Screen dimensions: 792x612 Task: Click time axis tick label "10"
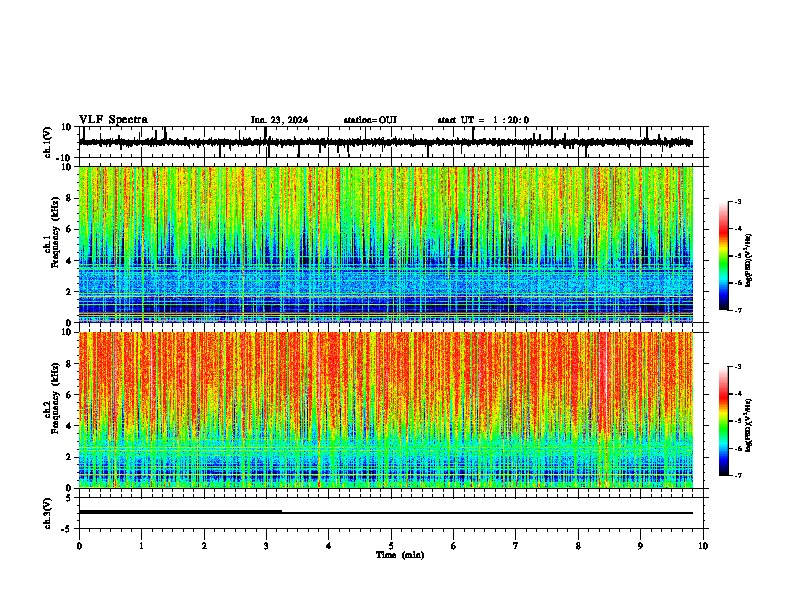pyautogui.click(x=703, y=546)
